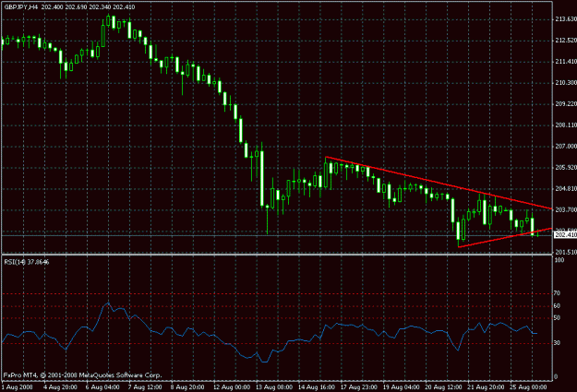The width and height of the screenshot is (577, 392).
Task: Click the 205.920 price axis label
Action: pyautogui.click(x=566, y=168)
